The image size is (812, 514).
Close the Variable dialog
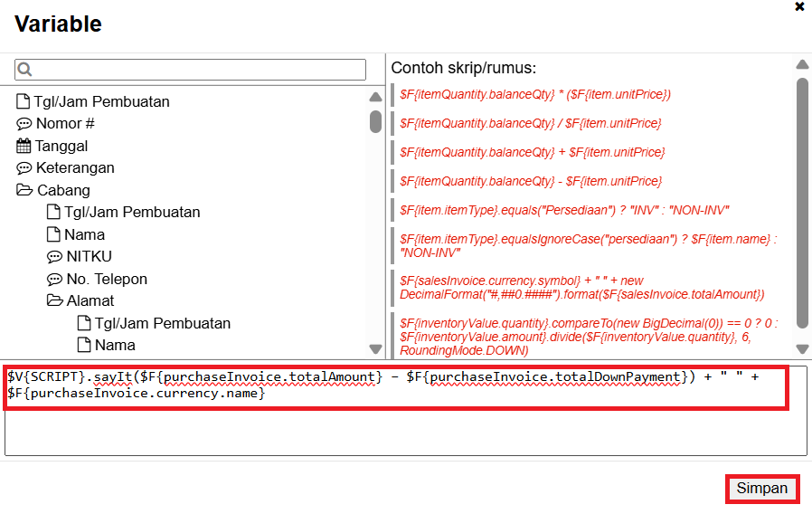[799, 6]
